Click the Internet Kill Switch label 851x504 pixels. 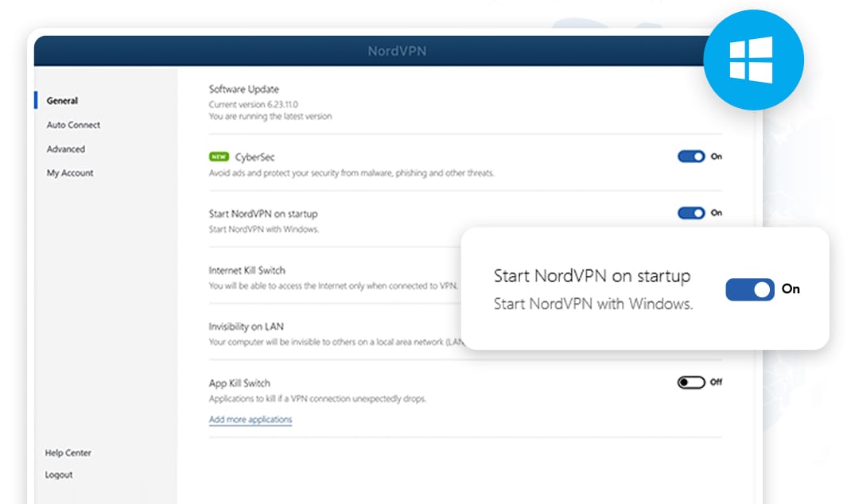coord(247,270)
